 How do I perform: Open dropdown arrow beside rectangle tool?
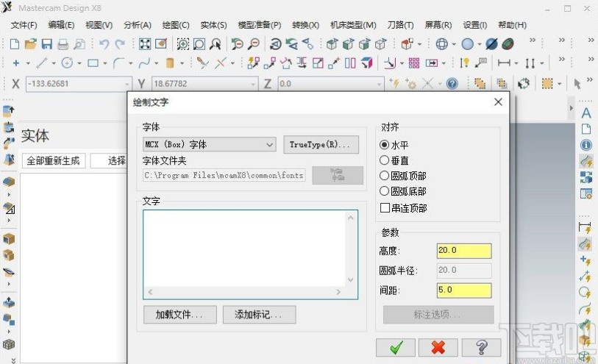(x=104, y=63)
